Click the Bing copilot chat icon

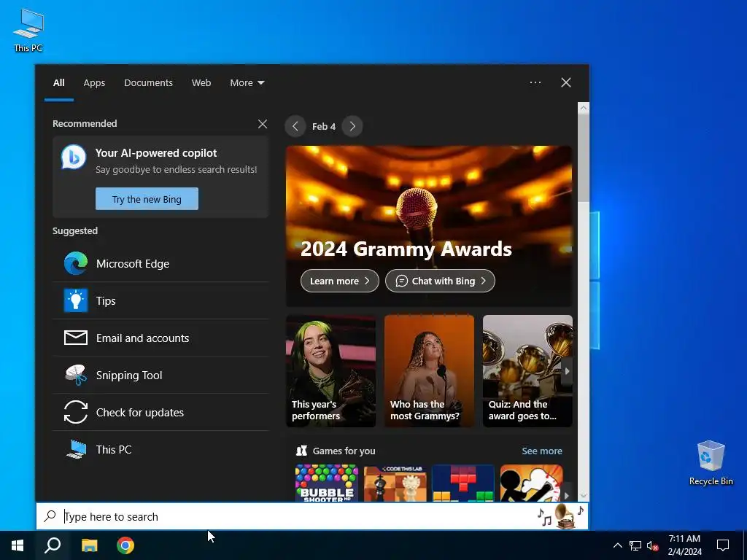tap(74, 157)
